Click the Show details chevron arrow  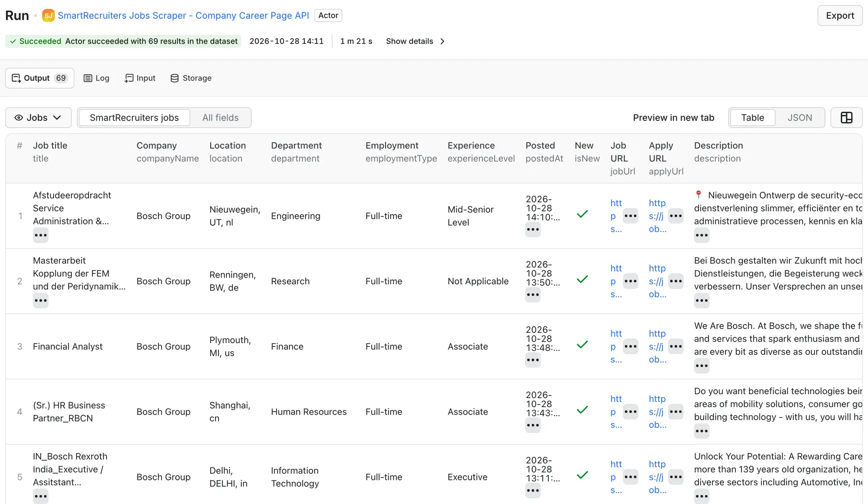[442, 41]
